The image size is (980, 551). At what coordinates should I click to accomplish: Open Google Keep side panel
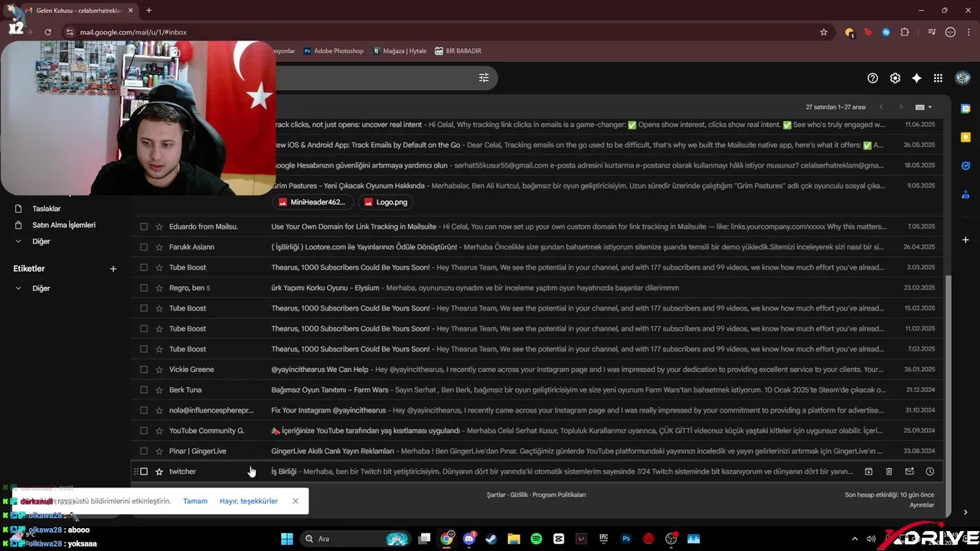tap(965, 137)
